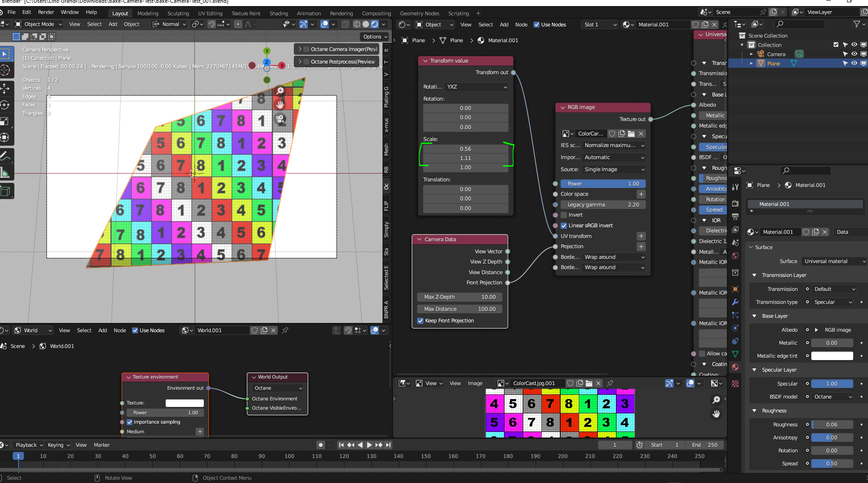Toggle X-ray display in viewport header
This screenshot has height=483, width=868.
345,24
